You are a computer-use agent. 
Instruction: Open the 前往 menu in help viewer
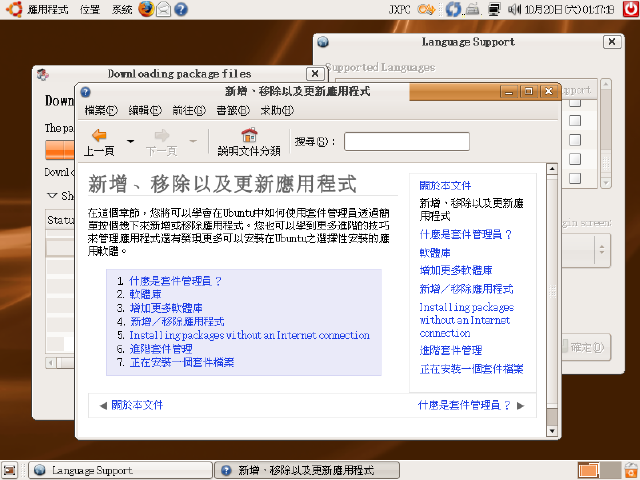[x=189, y=110]
